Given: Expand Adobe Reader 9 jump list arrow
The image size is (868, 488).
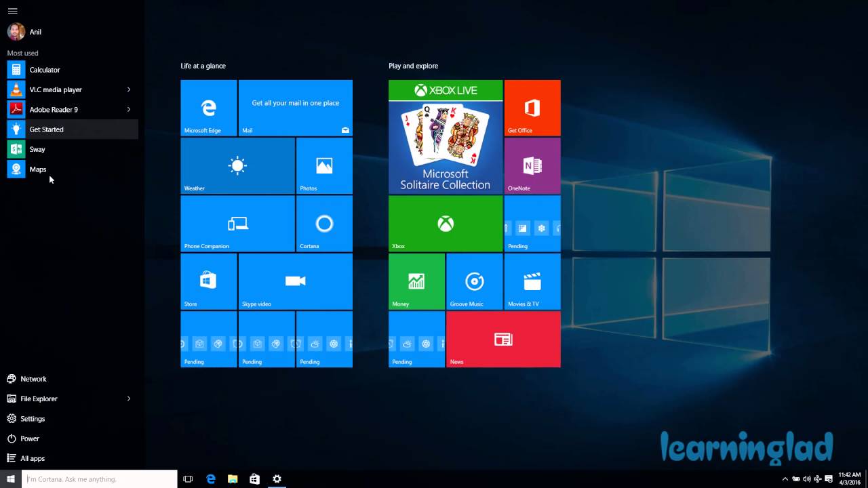Looking at the screenshot, I should click(129, 109).
